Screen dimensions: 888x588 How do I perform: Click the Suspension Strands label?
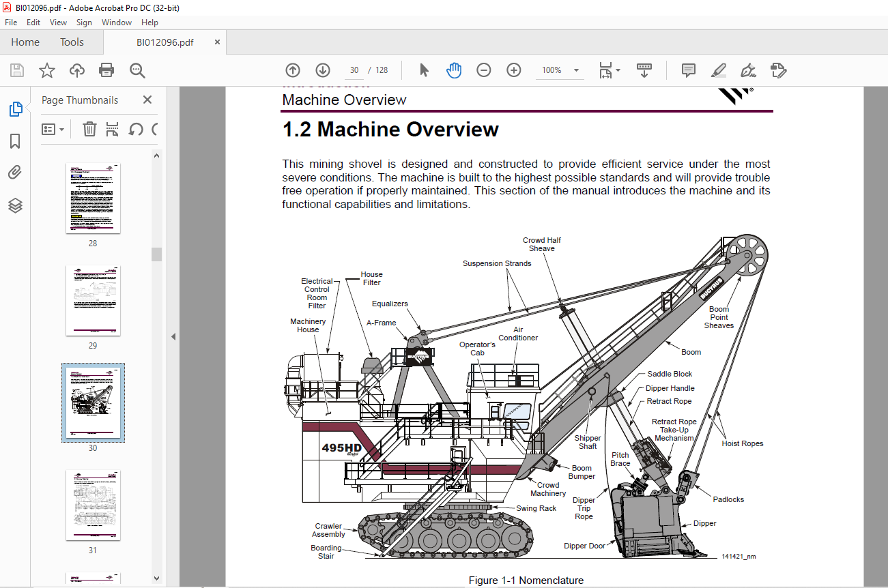click(x=497, y=263)
